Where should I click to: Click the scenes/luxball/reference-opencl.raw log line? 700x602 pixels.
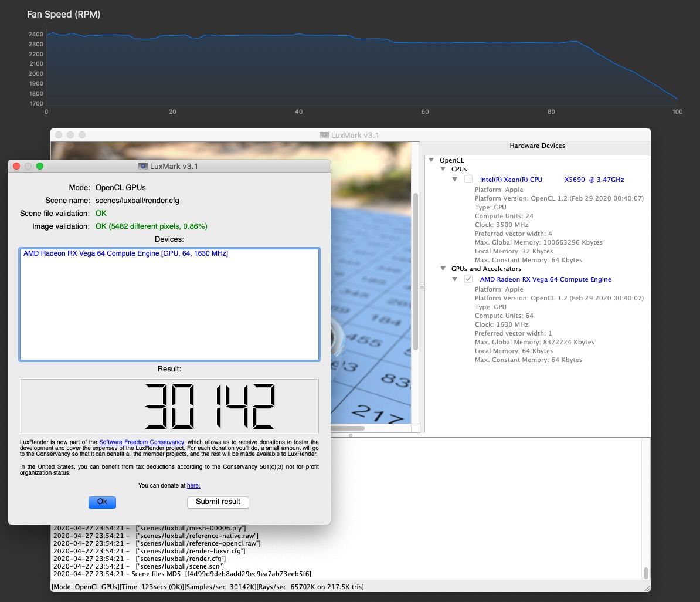pyautogui.click(x=157, y=543)
